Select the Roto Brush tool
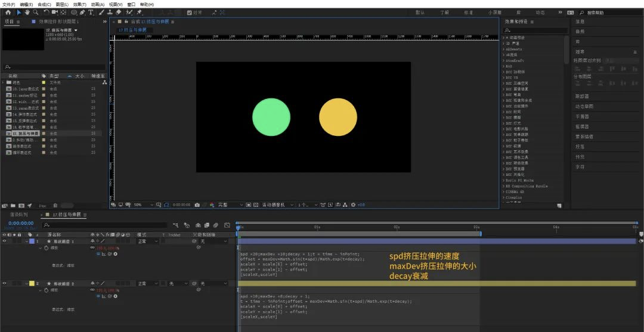 pos(129,13)
